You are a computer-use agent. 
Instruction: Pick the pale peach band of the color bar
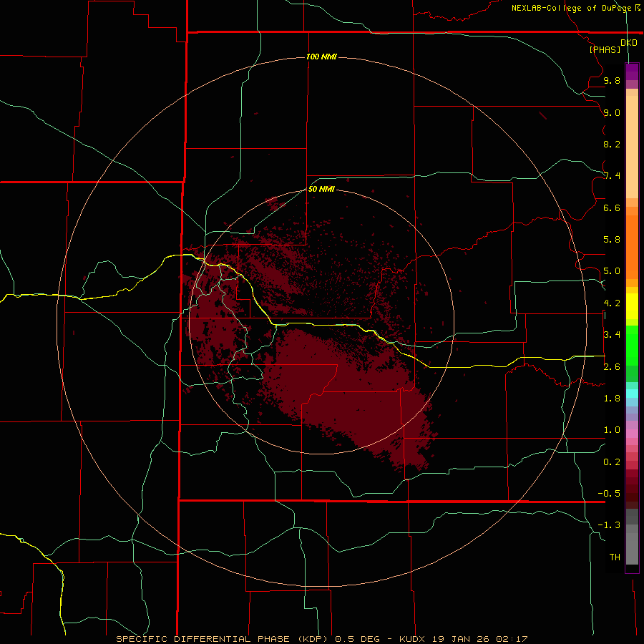632,147
